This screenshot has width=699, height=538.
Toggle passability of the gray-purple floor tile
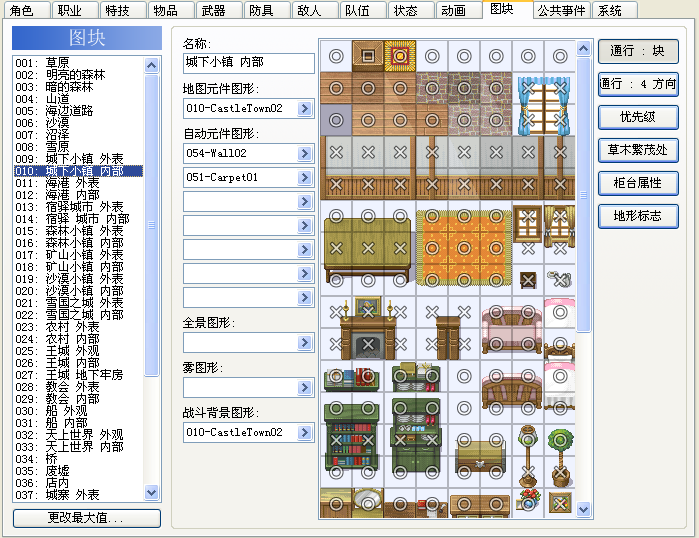tap(336, 120)
